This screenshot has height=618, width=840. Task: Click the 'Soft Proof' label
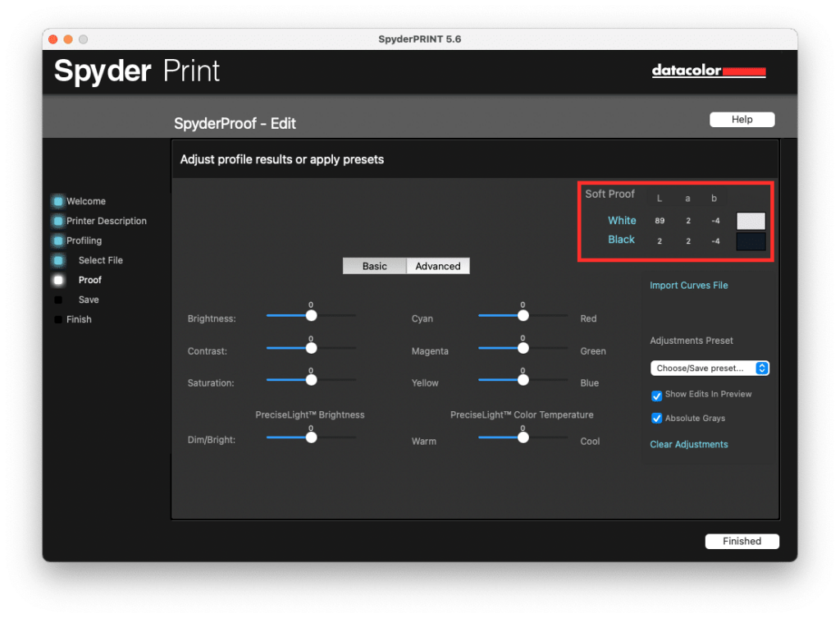[609, 194]
